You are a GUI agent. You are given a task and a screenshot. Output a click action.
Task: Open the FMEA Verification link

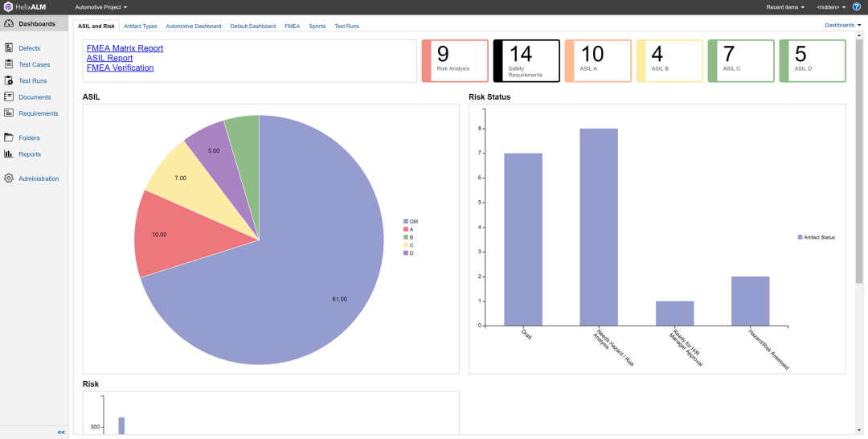click(120, 68)
